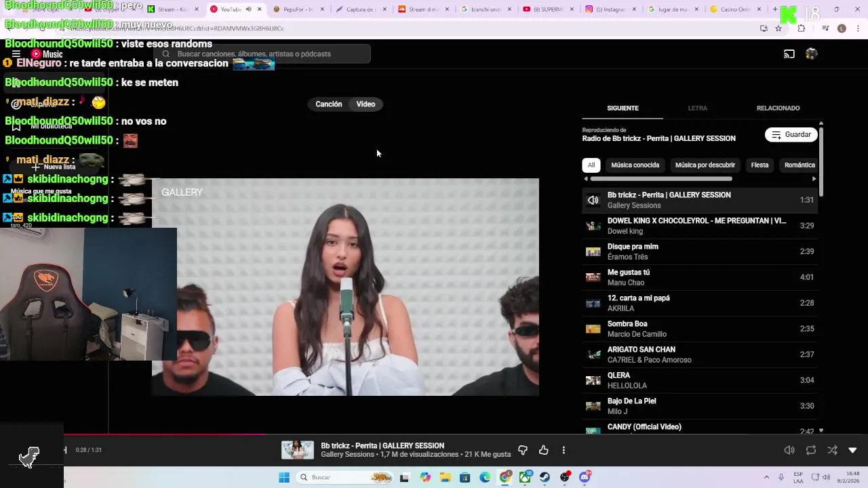Open the SIGUIENTE tab
Image resolution: width=868 pixels, height=488 pixels.
click(x=623, y=108)
